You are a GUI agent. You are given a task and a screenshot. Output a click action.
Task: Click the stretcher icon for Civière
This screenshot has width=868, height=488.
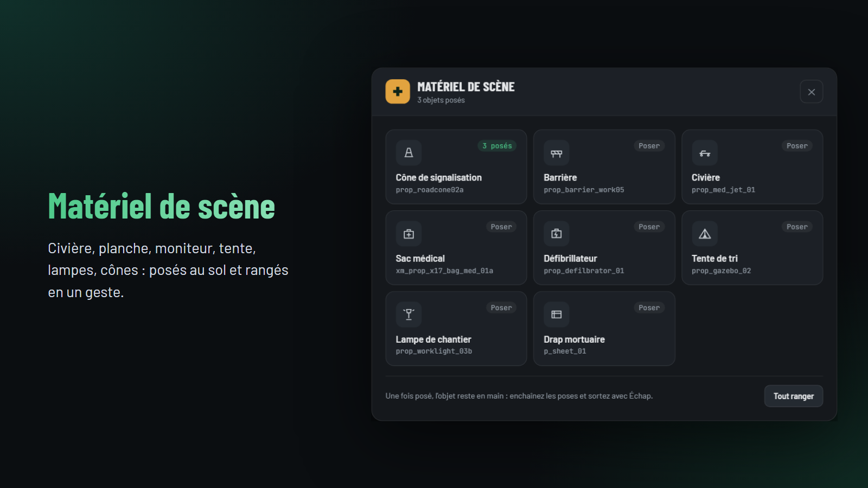click(x=705, y=153)
